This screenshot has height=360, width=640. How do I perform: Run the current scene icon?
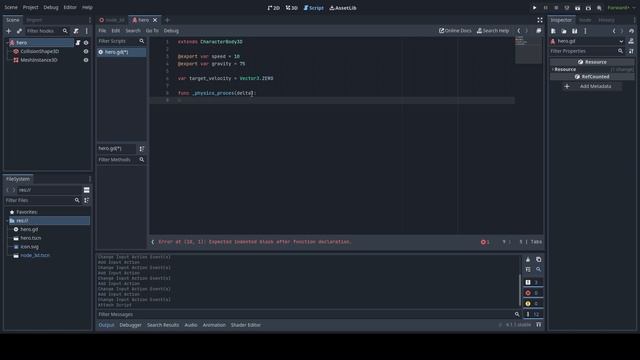(x=578, y=8)
